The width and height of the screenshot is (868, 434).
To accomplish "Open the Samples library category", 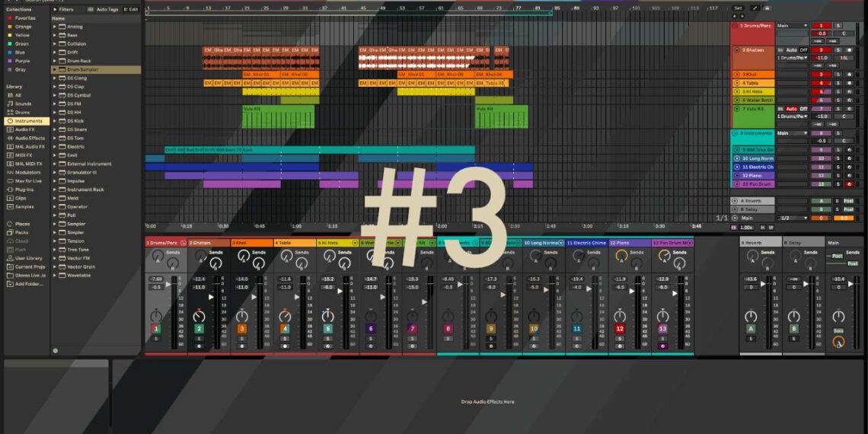I will tap(24, 206).
